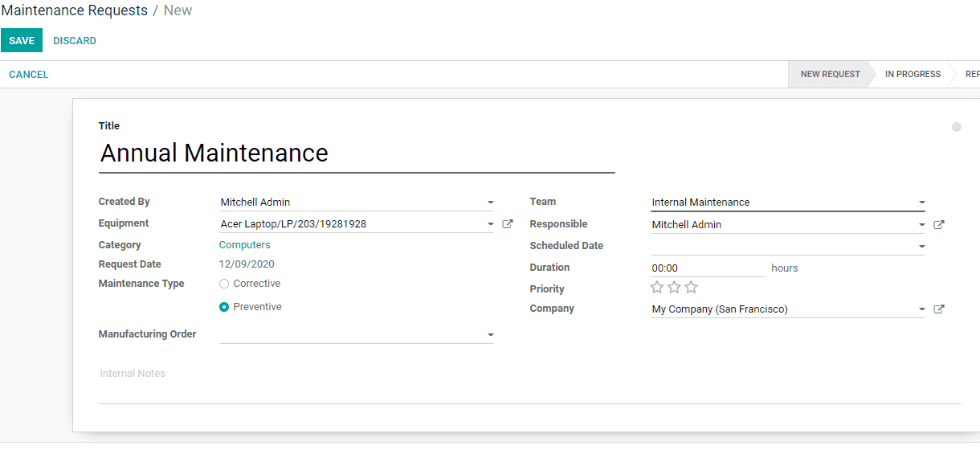980x450 pixels.
Task: Expand Team dropdown
Action: [921, 202]
